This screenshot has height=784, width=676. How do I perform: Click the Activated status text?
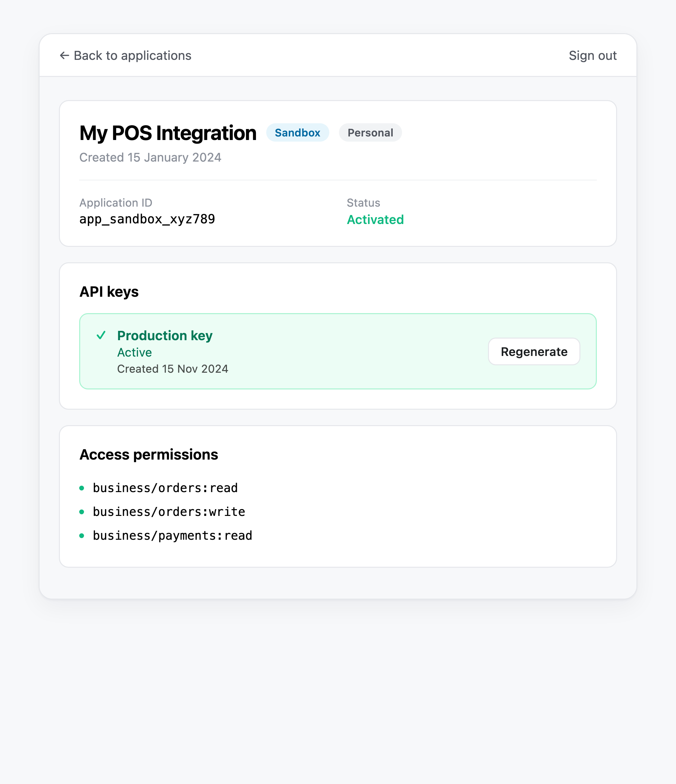click(375, 219)
